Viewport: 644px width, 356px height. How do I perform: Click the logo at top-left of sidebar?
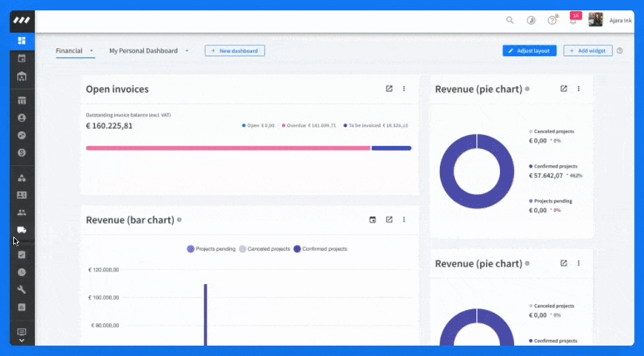pos(22,20)
